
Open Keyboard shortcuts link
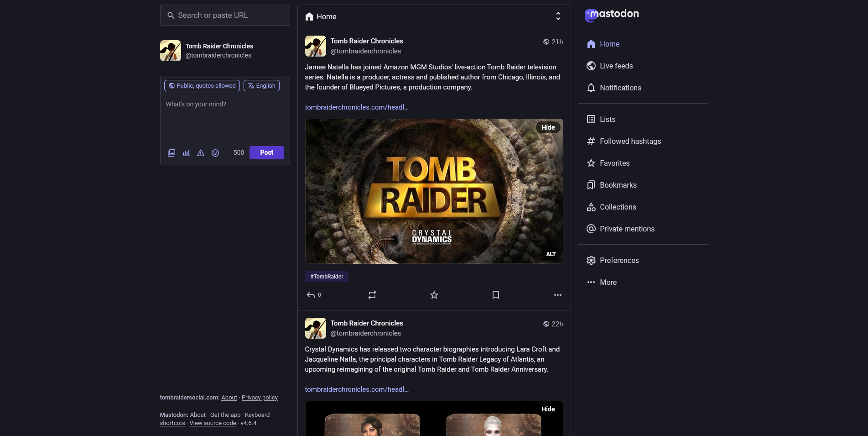coord(215,419)
